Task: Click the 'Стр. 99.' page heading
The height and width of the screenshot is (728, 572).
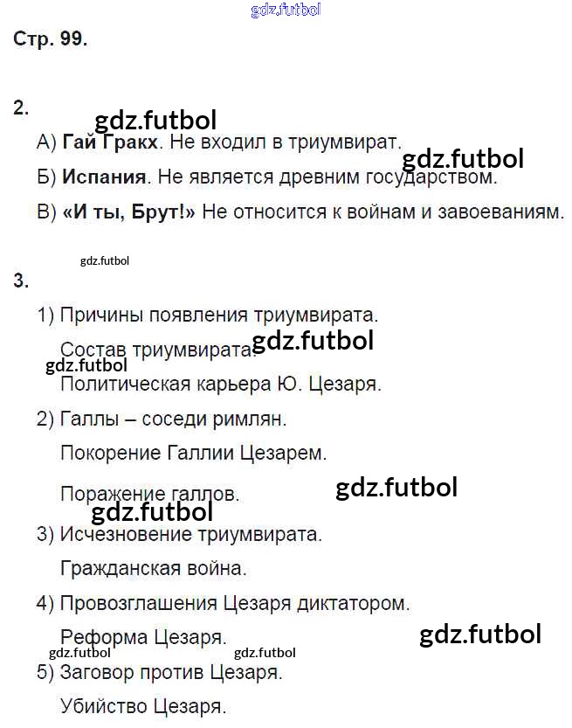Action: pyautogui.click(x=51, y=39)
